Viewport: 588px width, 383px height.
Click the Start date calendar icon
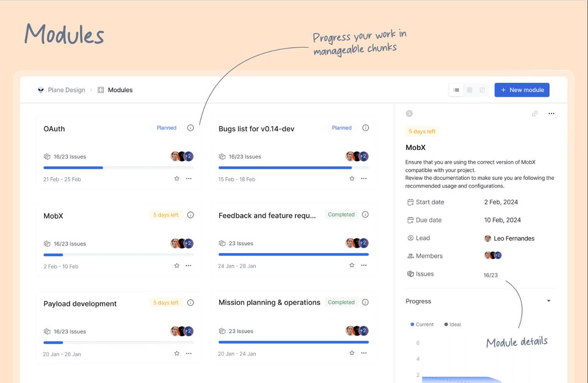tap(410, 202)
